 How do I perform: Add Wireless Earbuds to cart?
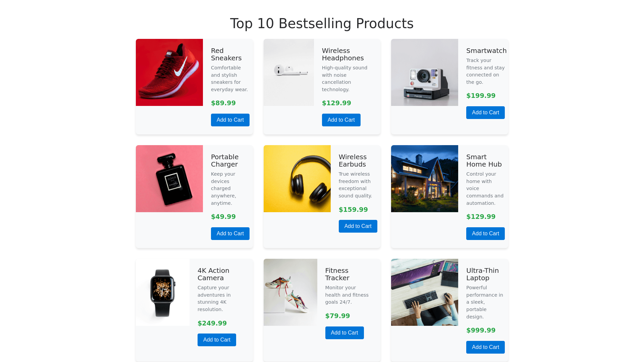[358, 226]
